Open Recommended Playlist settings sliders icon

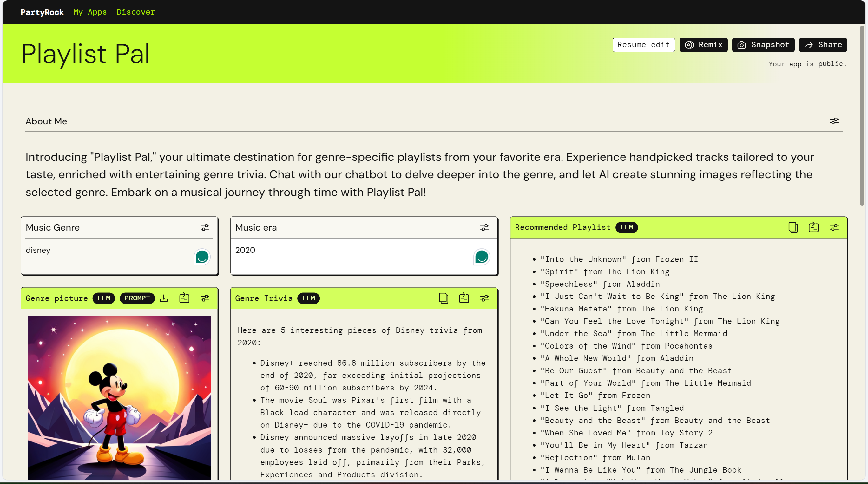coord(834,227)
